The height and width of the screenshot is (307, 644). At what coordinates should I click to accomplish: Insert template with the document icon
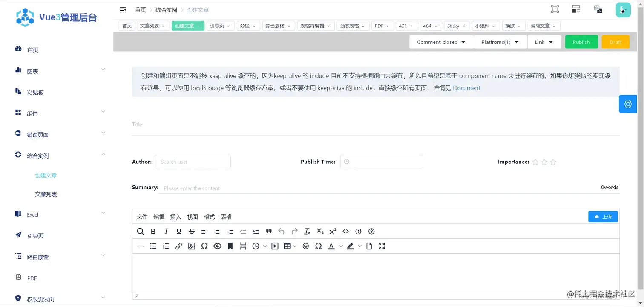369,246
